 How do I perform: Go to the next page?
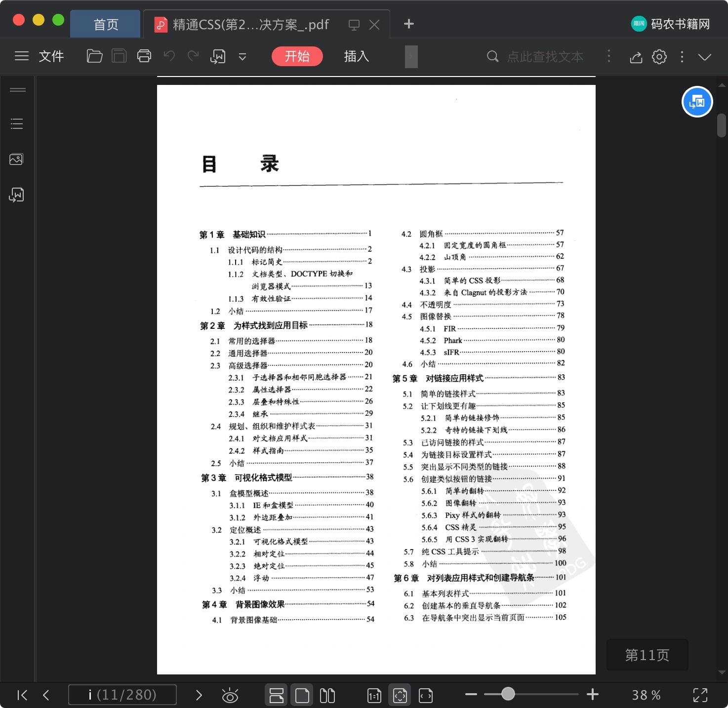[x=199, y=695]
